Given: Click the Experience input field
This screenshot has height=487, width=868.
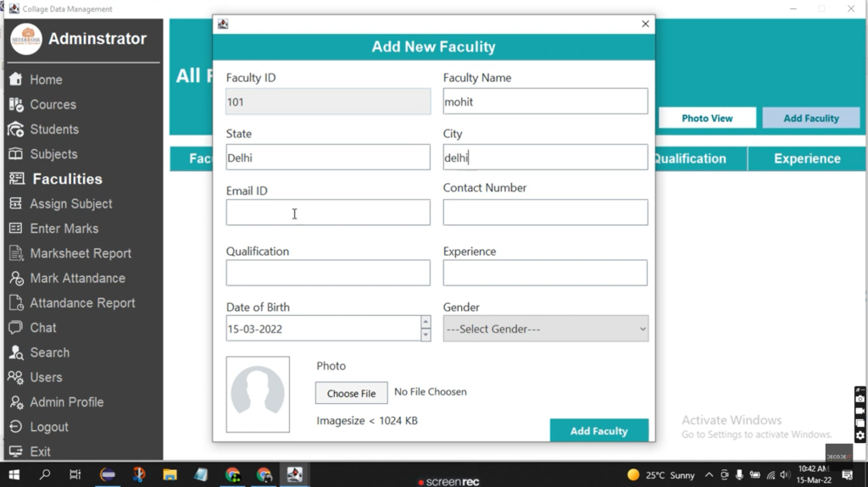Looking at the screenshot, I should coord(545,273).
